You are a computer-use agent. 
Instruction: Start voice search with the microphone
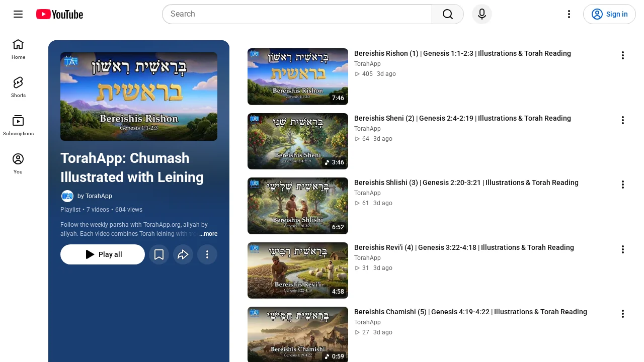(x=482, y=14)
